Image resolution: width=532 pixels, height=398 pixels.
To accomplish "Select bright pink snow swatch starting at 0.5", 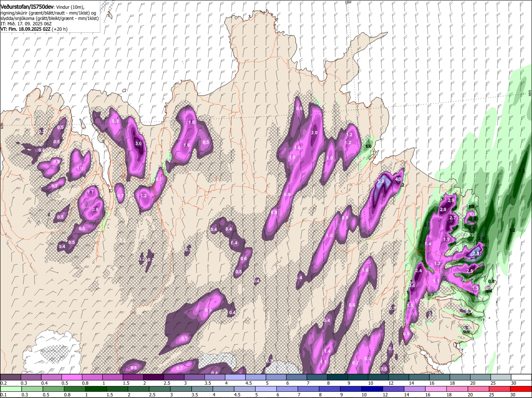I will pyautogui.click(x=71, y=377).
